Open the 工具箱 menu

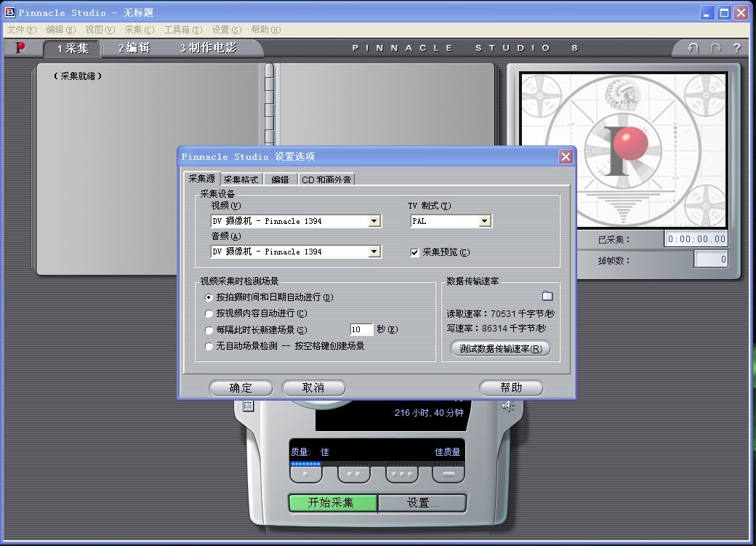[182, 30]
